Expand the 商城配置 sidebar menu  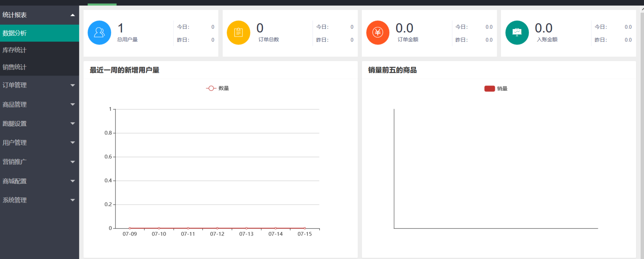click(x=39, y=181)
